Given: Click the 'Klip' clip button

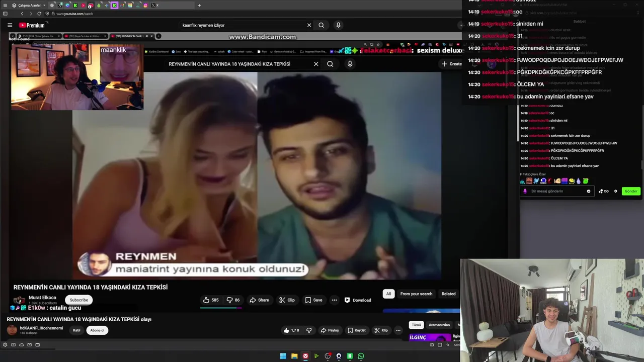Looking at the screenshot, I should [381, 330].
